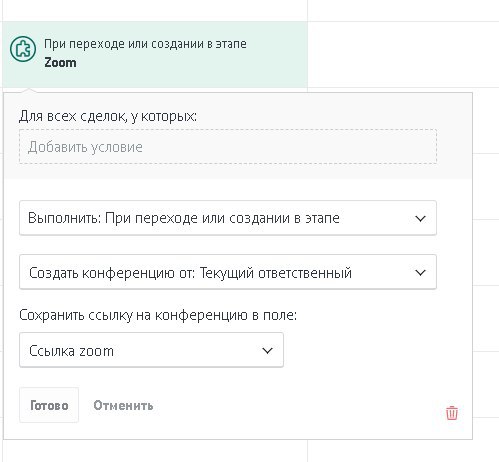Click 'Сохранить ссылку на конференцию в поле:' text
Viewport: 499px width, 462px height.
pos(158,315)
